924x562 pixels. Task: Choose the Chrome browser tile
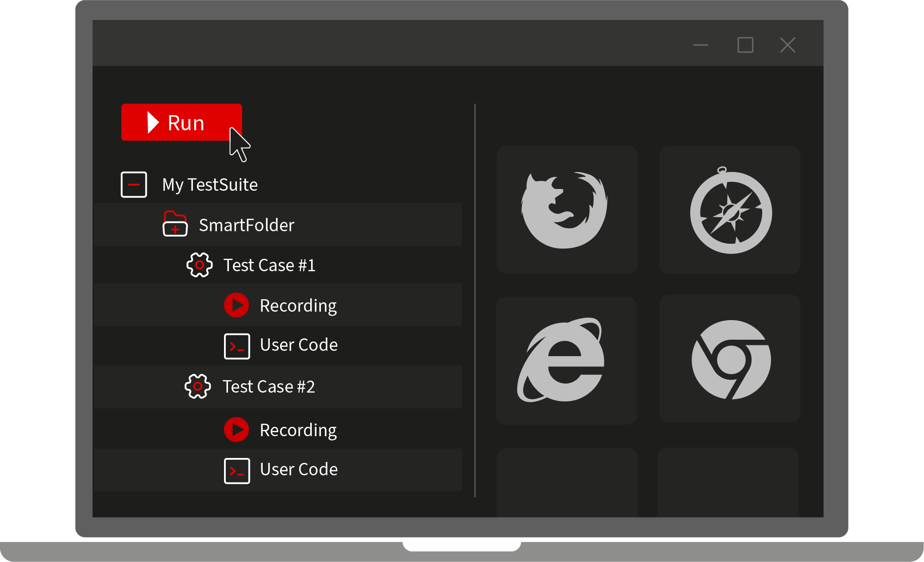pos(730,358)
